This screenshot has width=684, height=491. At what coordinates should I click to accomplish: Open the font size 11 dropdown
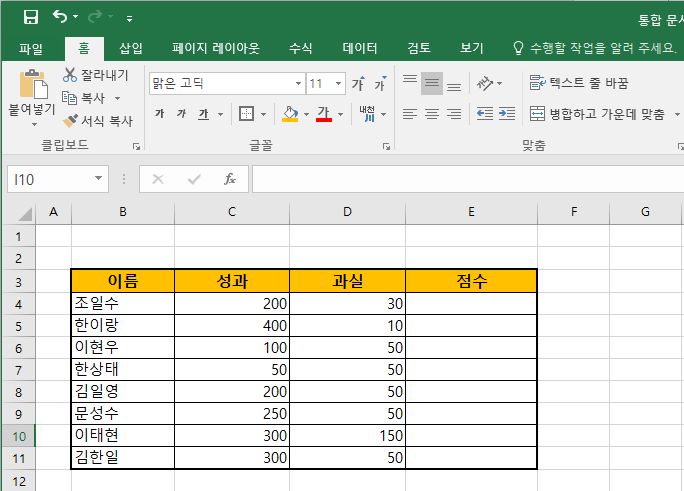[338, 83]
